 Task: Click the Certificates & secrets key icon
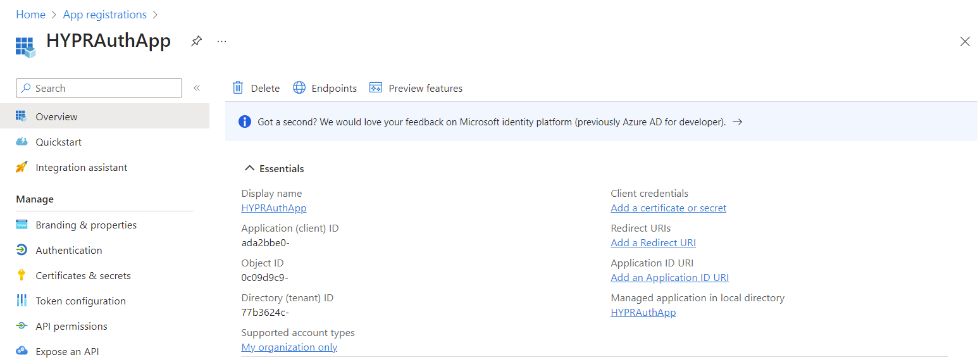tap(22, 275)
